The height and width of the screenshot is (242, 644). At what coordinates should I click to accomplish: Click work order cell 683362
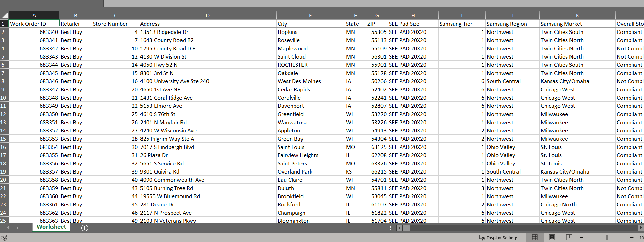coord(34,213)
